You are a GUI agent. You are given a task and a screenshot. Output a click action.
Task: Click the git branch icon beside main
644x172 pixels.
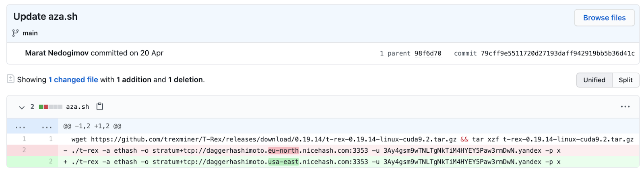tap(15, 33)
